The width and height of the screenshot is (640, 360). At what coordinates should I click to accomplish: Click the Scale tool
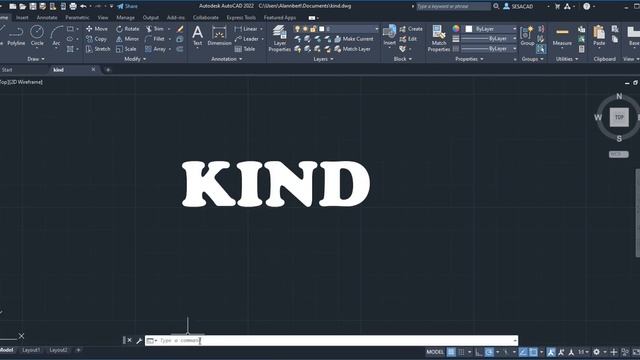pyautogui.click(x=126, y=49)
